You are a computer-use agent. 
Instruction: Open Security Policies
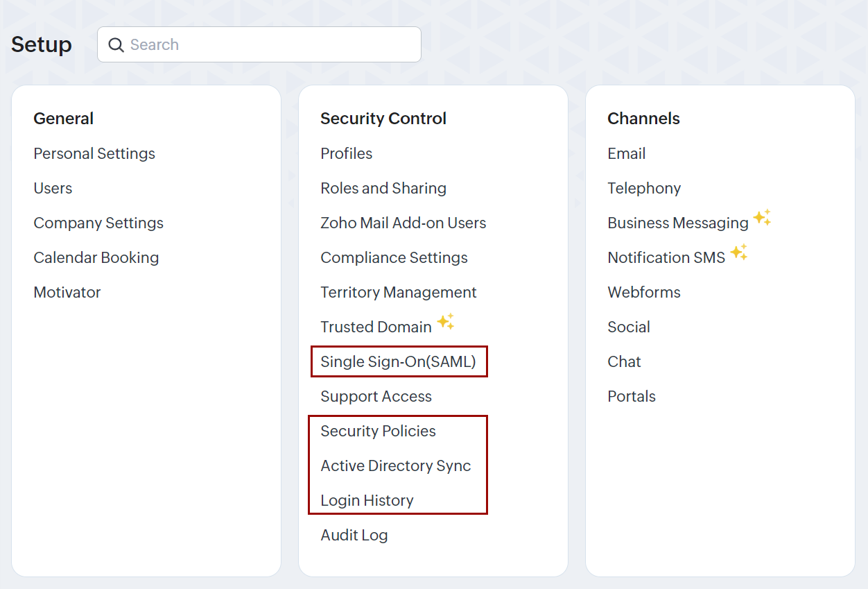(378, 431)
